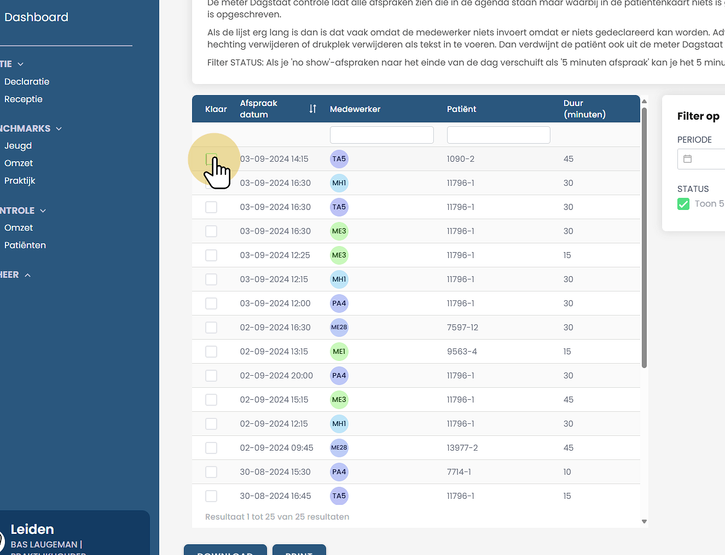Click the calendar icon in the PERIODE field
Image resolution: width=725 pixels, height=555 pixels.
[x=688, y=159]
